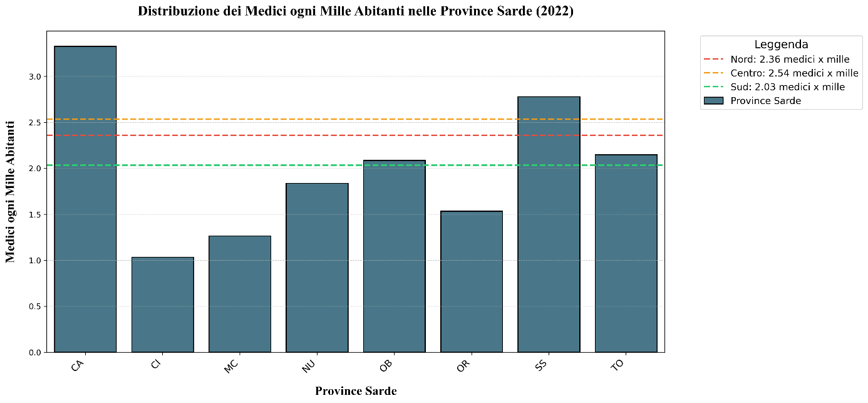Image resolution: width=868 pixels, height=403 pixels.
Task: Click the green Sud legend line
Action: click(714, 87)
